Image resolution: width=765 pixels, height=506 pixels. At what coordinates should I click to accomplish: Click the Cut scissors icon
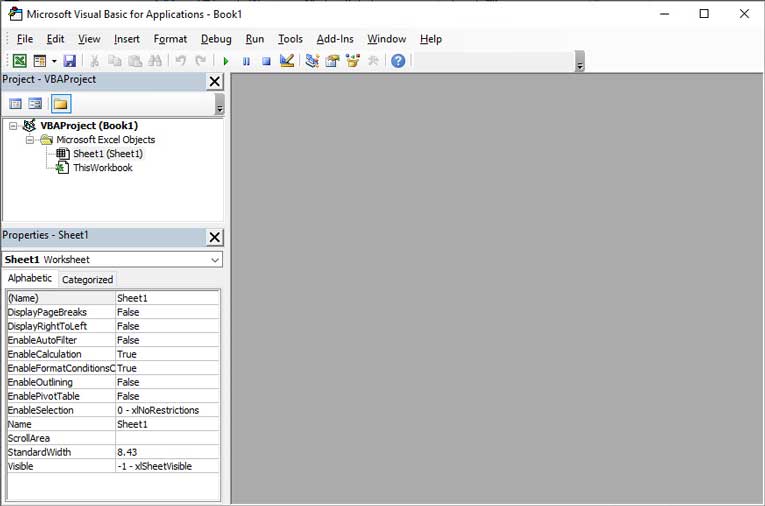(x=95, y=61)
